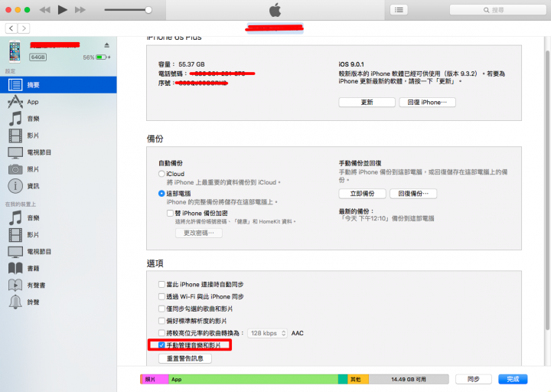
Task: Click the 14.49 GB 可用 storage segment
Action: [409, 379]
